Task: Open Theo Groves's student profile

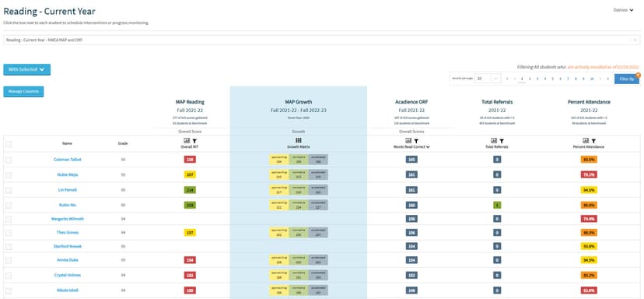Action: pyautogui.click(x=68, y=233)
